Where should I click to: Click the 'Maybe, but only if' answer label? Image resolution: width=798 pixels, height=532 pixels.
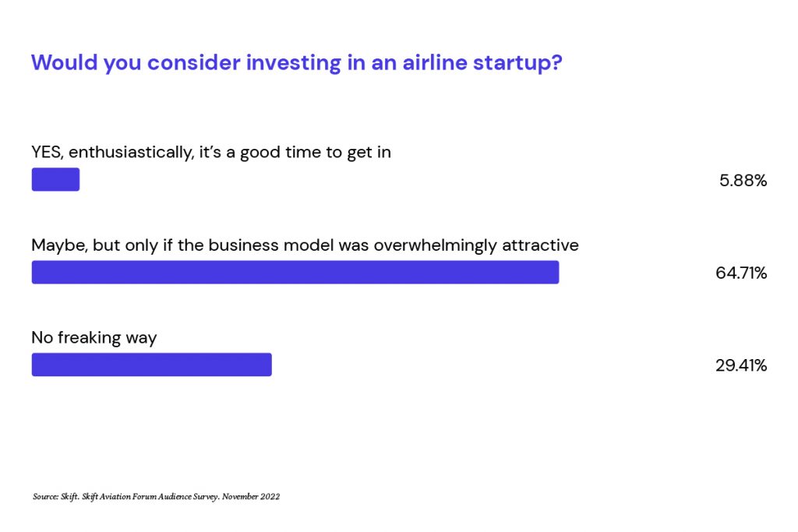[305, 245]
